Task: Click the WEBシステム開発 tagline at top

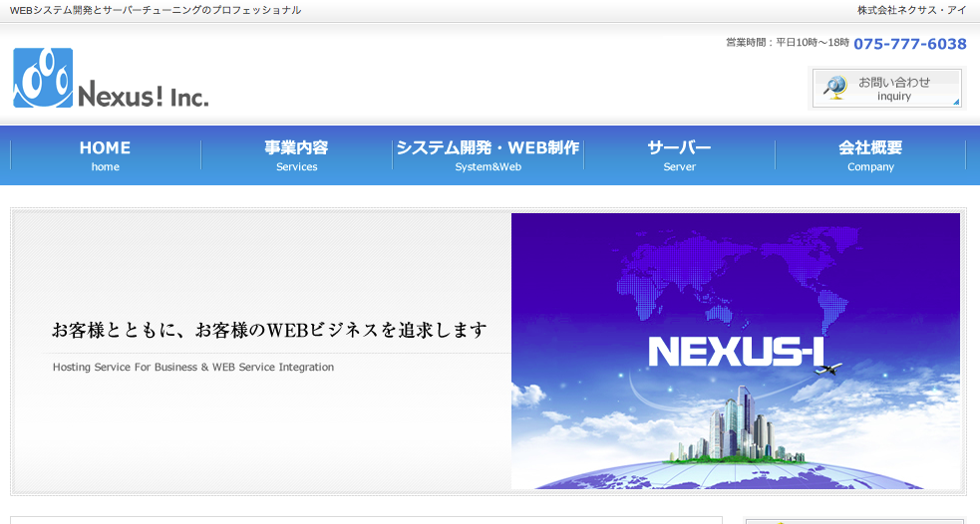Action: (156, 10)
